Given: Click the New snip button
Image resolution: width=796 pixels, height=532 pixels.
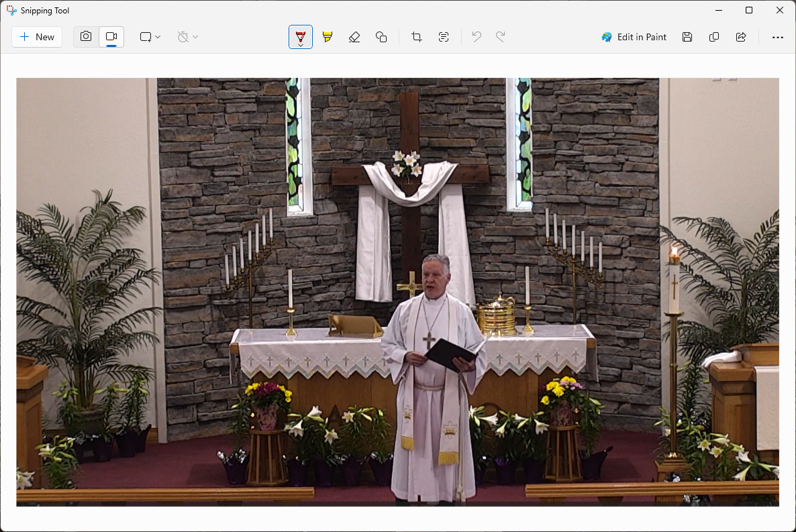Looking at the screenshot, I should tap(37, 37).
